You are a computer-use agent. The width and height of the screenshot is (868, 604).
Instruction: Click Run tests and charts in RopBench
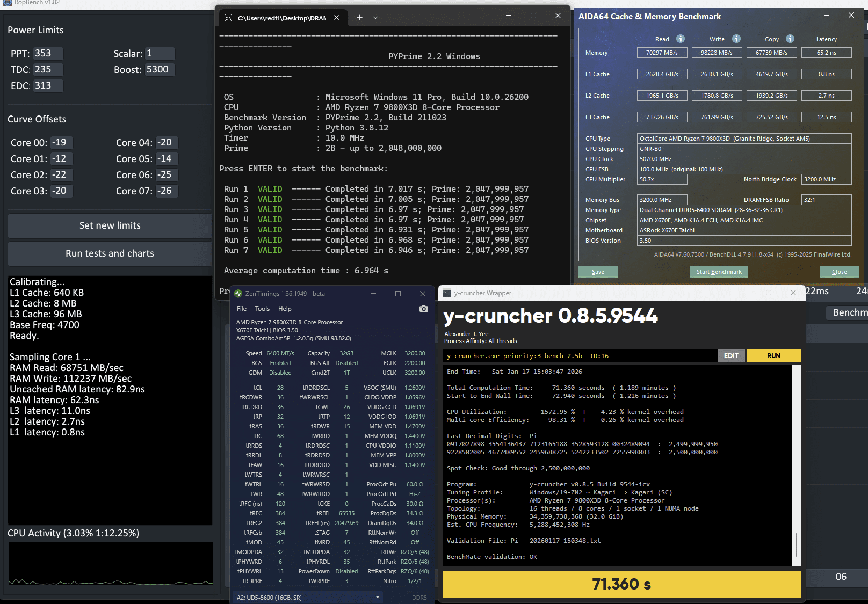pyautogui.click(x=110, y=254)
